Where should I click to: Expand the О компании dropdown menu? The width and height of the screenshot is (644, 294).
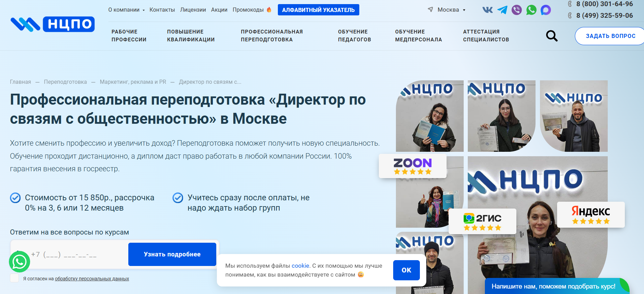pos(126,10)
